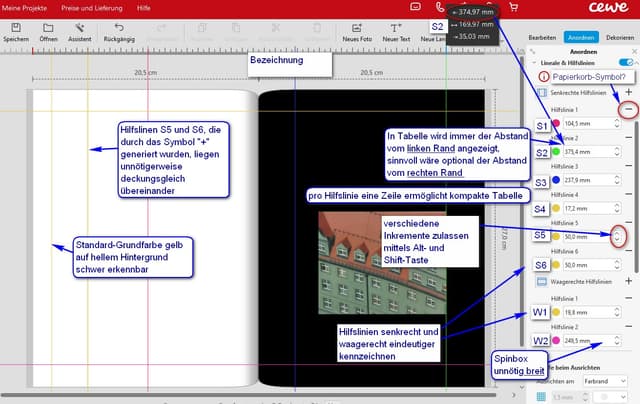640x404 pixels.
Task: Open a project with Öffnen icon
Action: 48,29
